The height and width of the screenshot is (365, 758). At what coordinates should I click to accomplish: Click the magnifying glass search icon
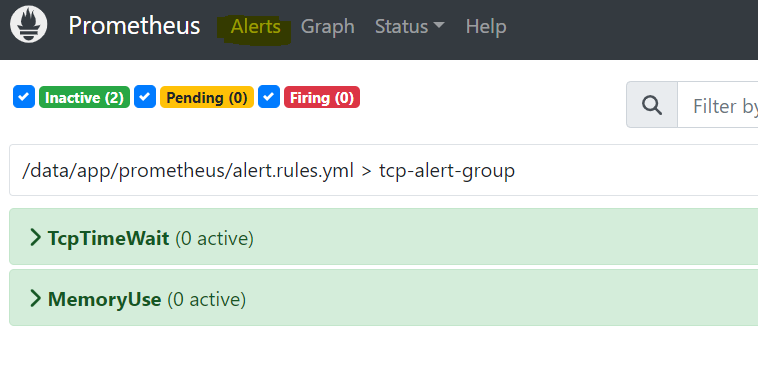click(652, 105)
